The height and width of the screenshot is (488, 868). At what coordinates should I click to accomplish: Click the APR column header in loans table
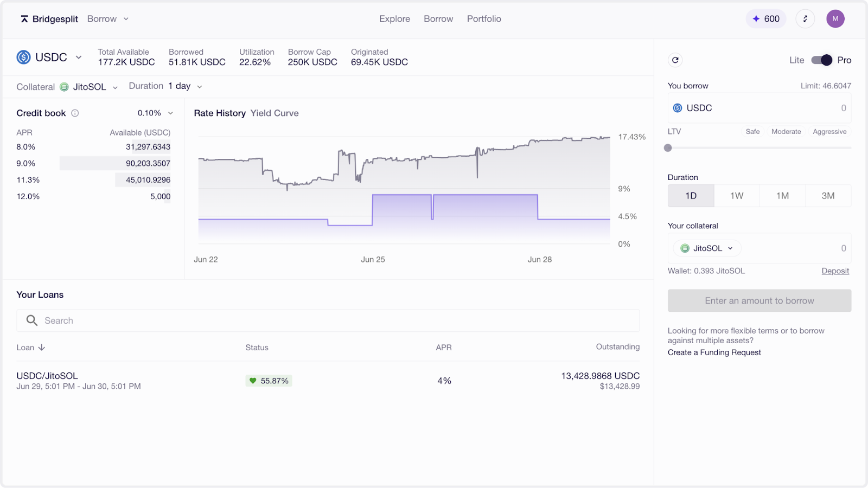click(444, 348)
